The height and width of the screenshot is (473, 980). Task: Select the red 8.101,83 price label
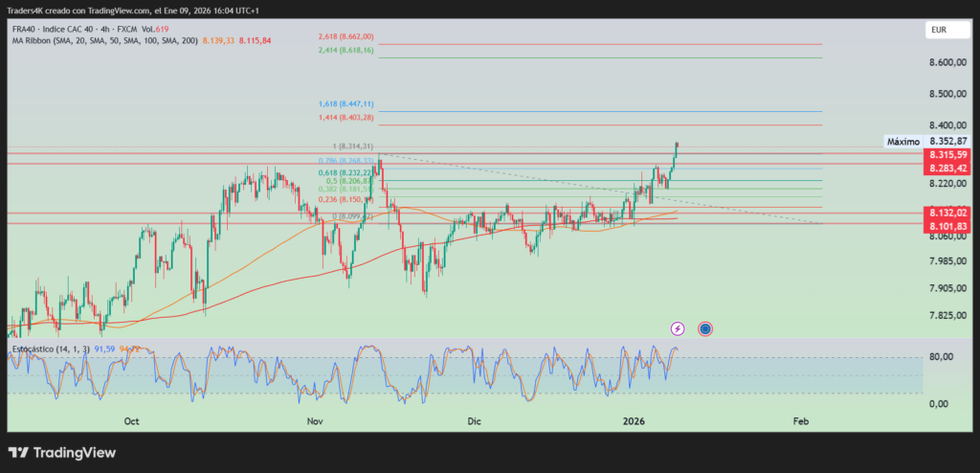pos(947,226)
